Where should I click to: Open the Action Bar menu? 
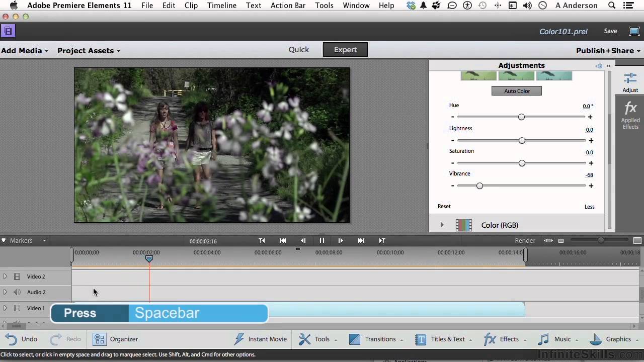tap(288, 6)
